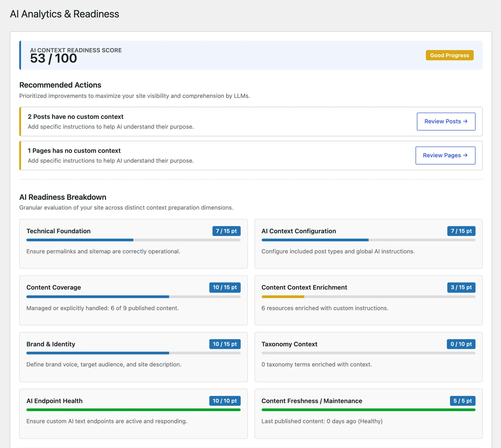Click the Taxonomy Context card title
The image size is (501, 448).
[x=289, y=344]
